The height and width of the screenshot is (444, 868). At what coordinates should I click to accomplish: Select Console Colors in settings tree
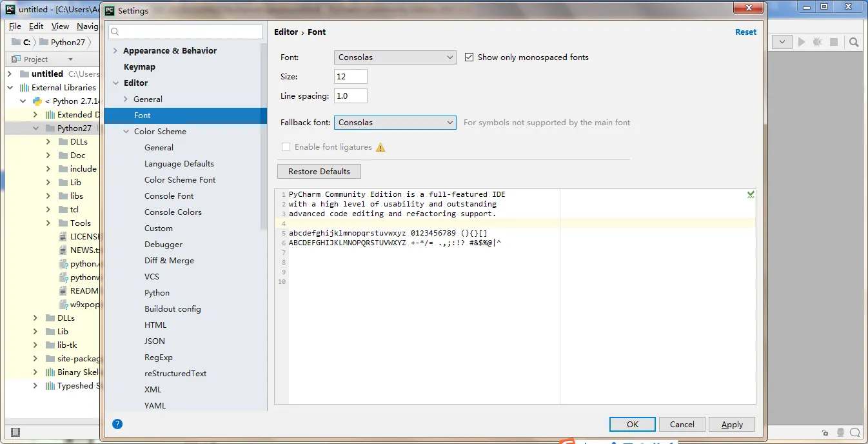(173, 212)
